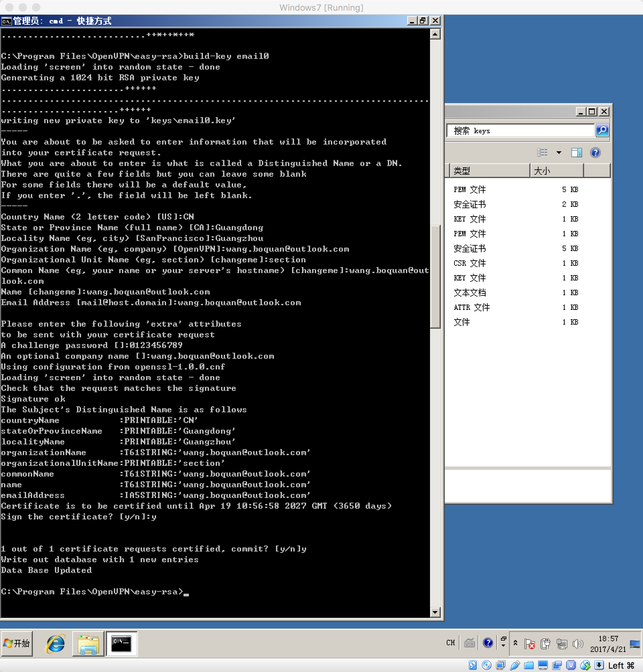Image resolution: width=643 pixels, height=672 pixels.
Task: Expand the view options dropdown arrow
Action: click(559, 152)
